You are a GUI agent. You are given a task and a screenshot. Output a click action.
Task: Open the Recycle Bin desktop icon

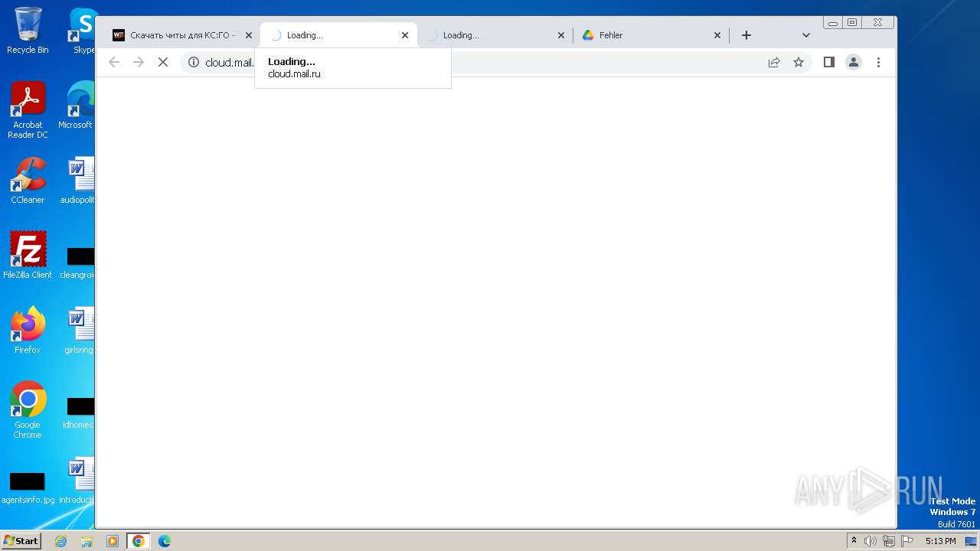click(28, 31)
